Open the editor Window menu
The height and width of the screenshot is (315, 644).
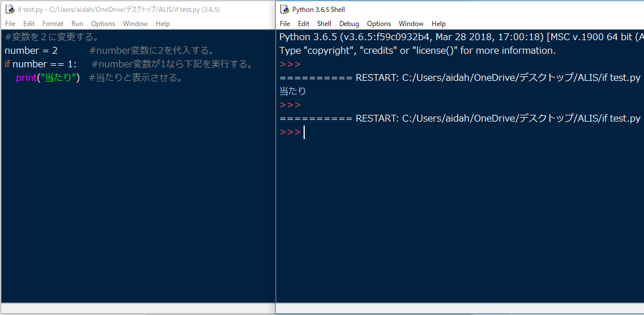pyautogui.click(x=135, y=24)
